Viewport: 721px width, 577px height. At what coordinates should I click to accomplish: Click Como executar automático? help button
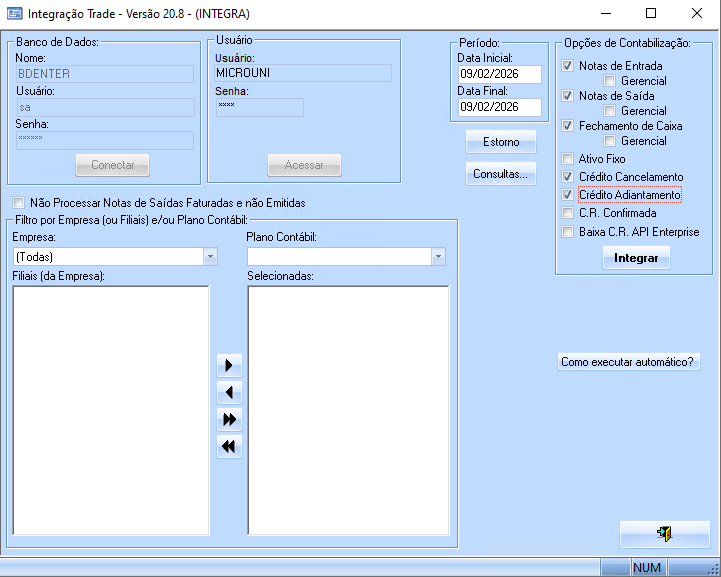628,362
